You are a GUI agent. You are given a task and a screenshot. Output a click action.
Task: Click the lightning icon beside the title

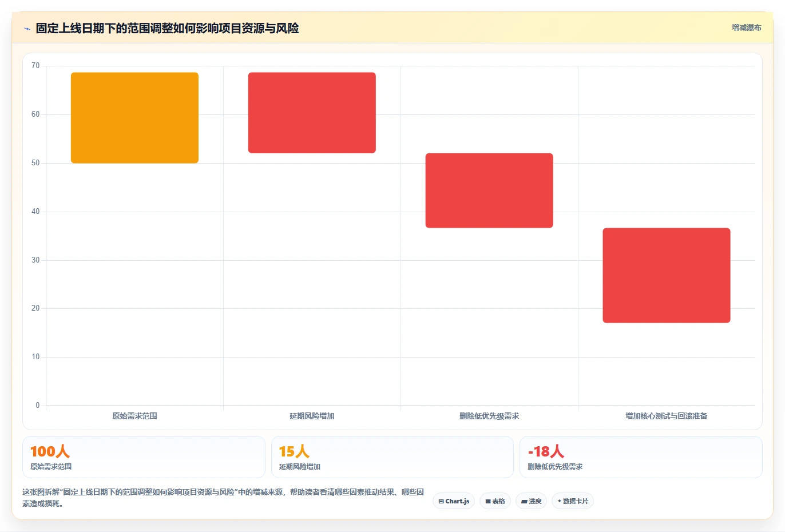(x=27, y=29)
